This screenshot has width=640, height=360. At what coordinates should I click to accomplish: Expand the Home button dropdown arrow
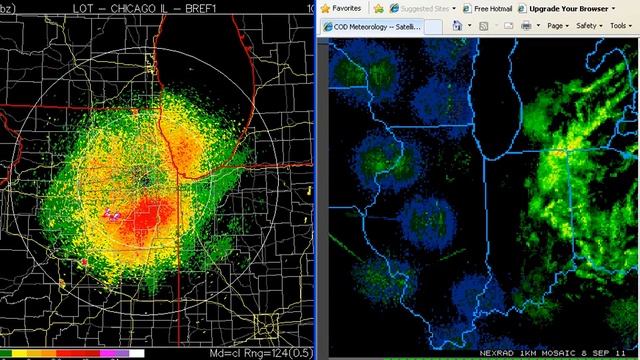click(469, 26)
